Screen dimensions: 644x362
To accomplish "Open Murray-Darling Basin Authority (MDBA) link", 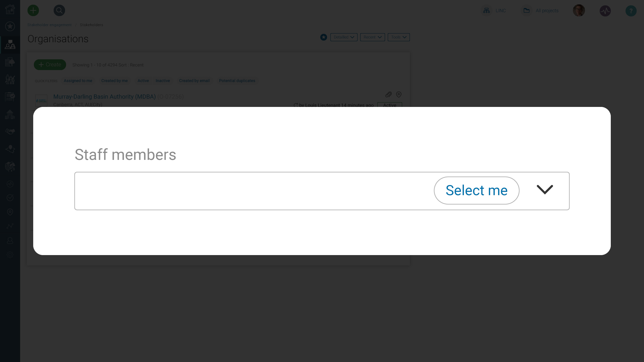I will [x=104, y=97].
